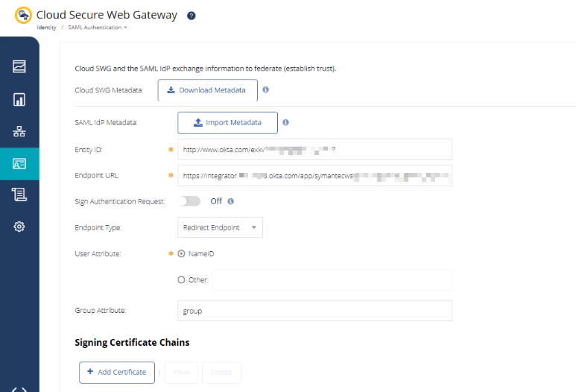Select the Identity sidebar icon

click(19, 163)
